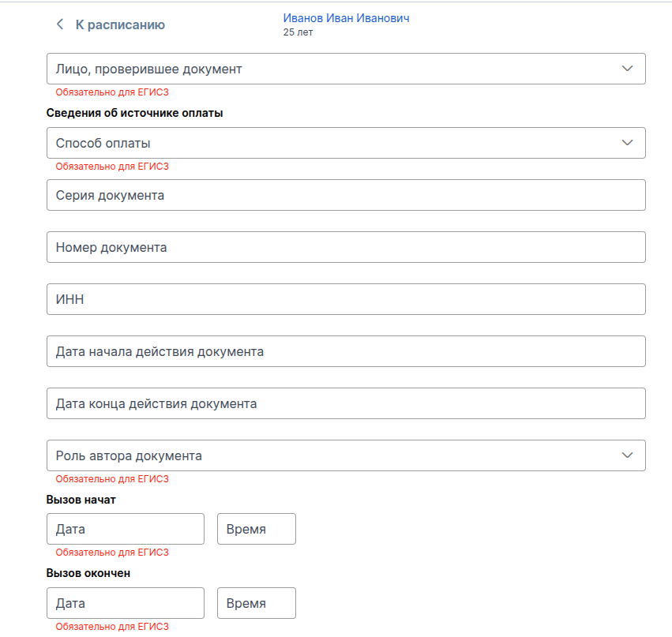Click the back arrow chevron icon
This screenshot has width=672, height=637.
tap(59, 24)
